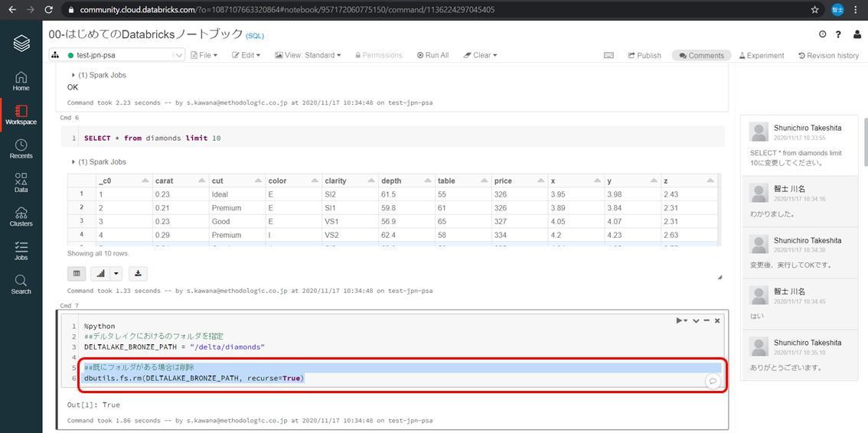Open the View: Standard menu

point(308,55)
